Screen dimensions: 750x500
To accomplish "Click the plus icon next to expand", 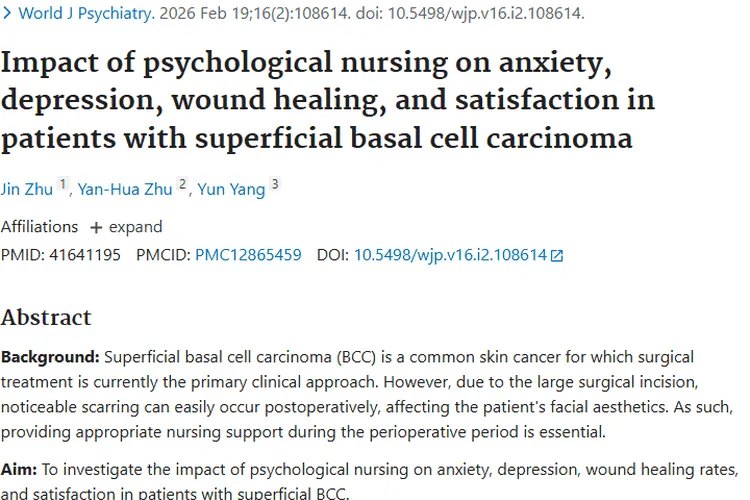I will [x=96, y=227].
